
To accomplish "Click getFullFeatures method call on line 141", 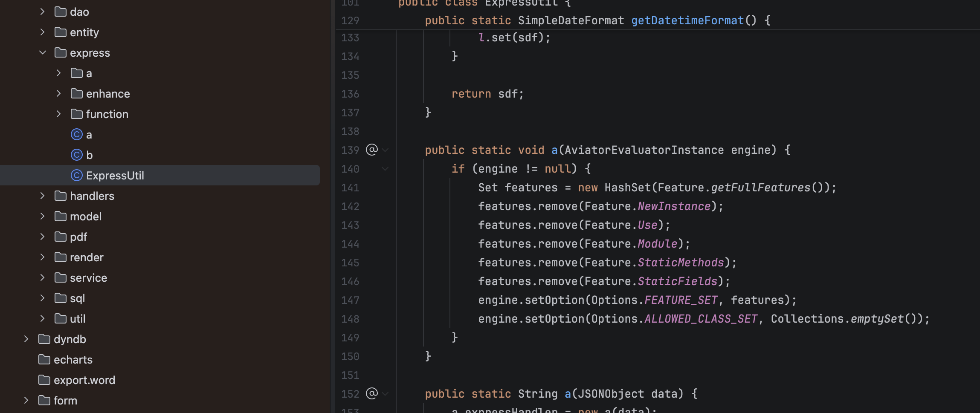I will [x=760, y=187].
